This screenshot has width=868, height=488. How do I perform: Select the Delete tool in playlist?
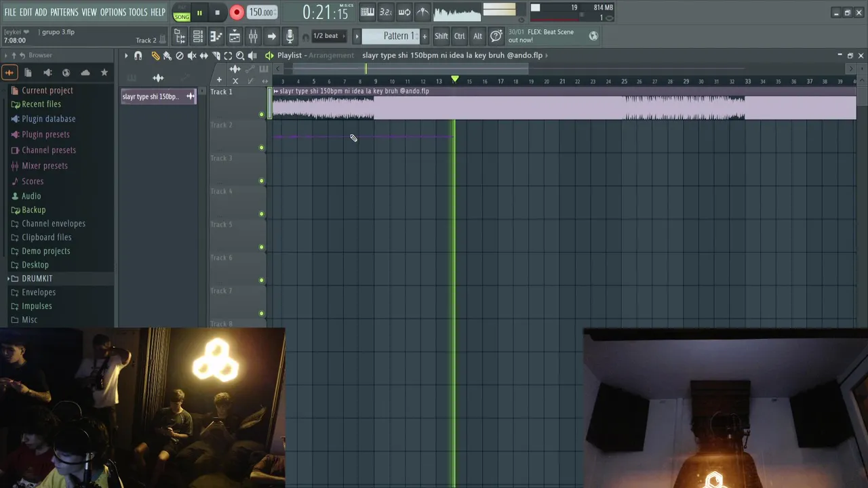[x=180, y=56]
